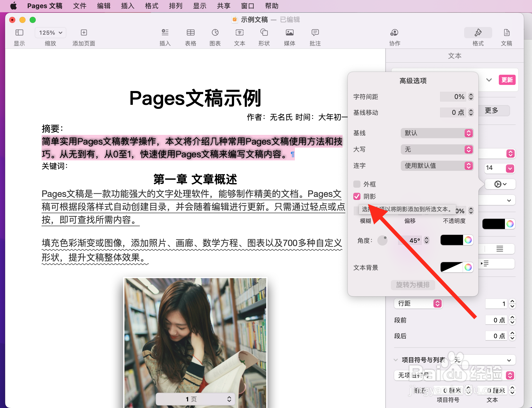Open color wheel beside shadow color

tap(468, 240)
